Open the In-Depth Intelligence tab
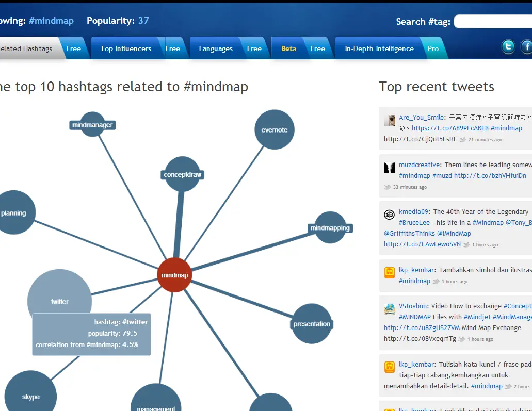 coord(379,48)
